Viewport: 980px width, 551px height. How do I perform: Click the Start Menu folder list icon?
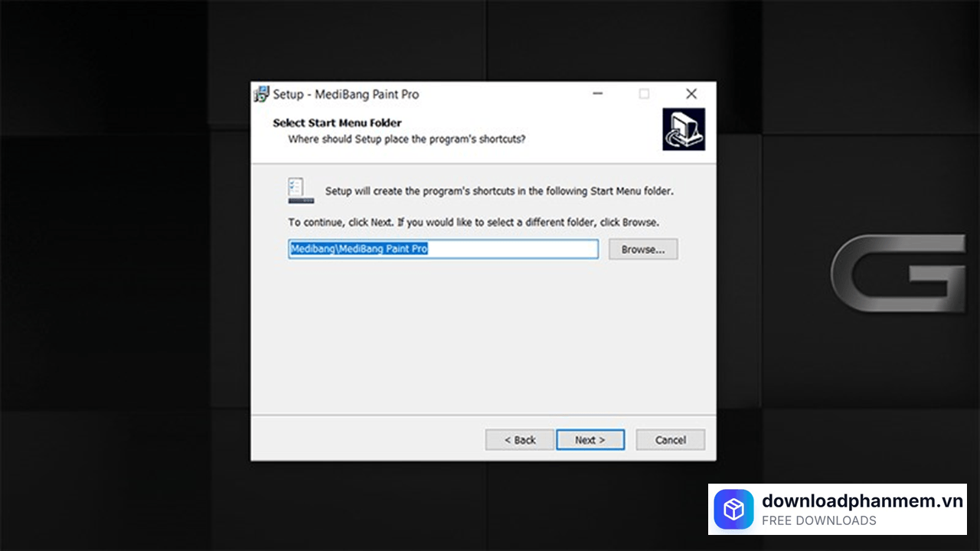point(301,191)
